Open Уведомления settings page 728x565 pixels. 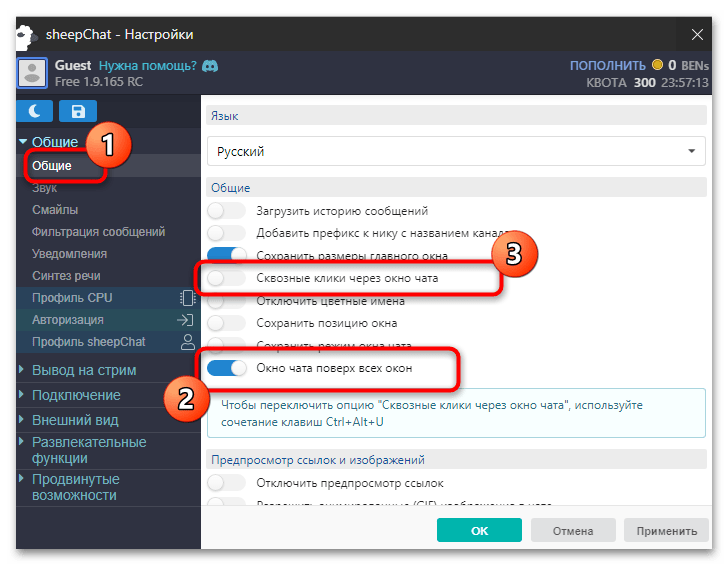pos(69,254)
